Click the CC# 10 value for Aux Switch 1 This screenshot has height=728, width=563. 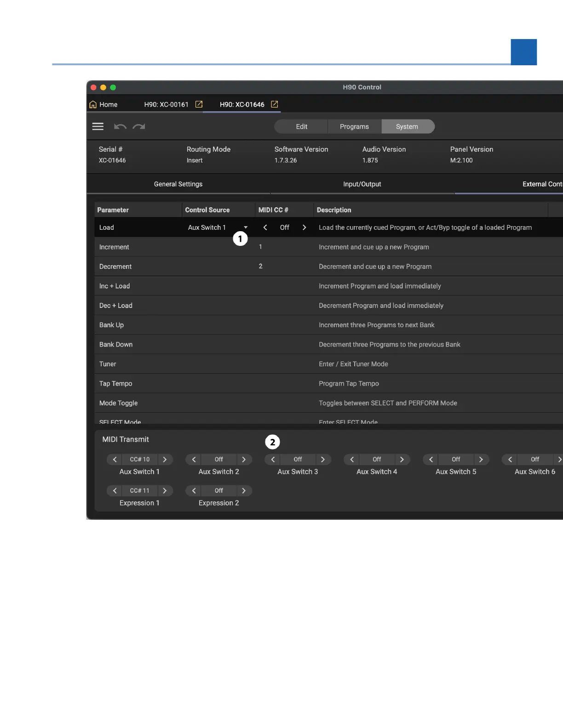click(x=140, y=460)
